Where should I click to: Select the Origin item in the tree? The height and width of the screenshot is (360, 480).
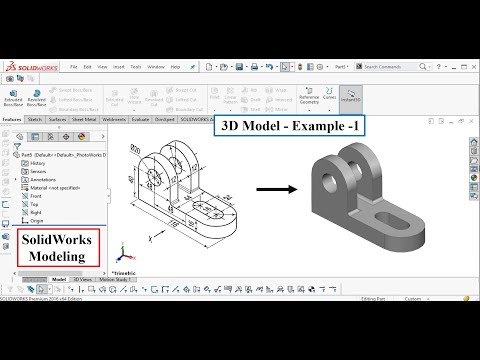coord(33,221)
